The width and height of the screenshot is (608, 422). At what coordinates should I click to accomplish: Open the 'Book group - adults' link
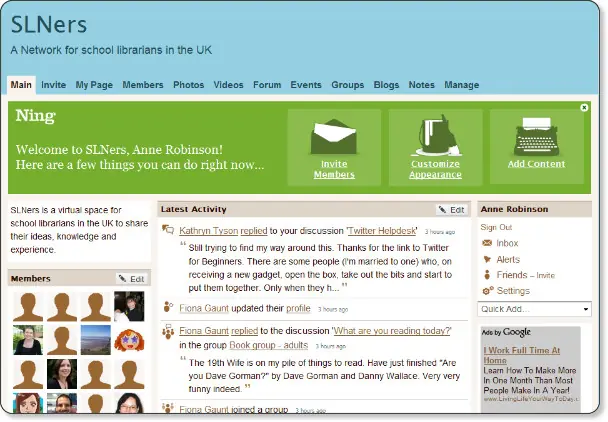pyautogui.click(x=268, y=345)
